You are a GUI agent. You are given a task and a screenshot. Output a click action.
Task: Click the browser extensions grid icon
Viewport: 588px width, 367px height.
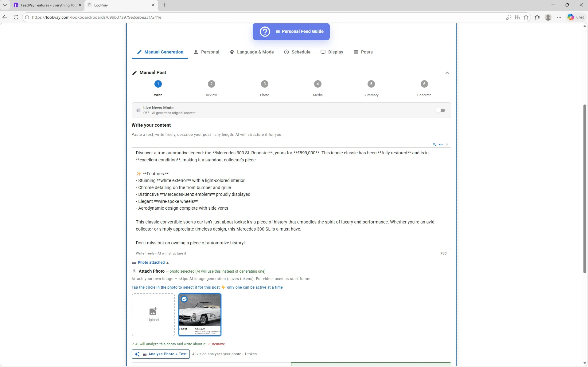[x=517, y=17]
